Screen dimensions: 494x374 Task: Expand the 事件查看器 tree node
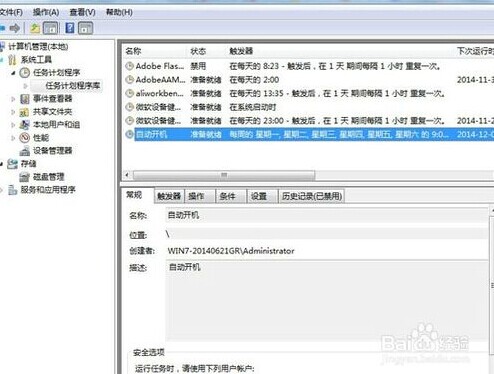pyautogui.click(x=13, y=99)
